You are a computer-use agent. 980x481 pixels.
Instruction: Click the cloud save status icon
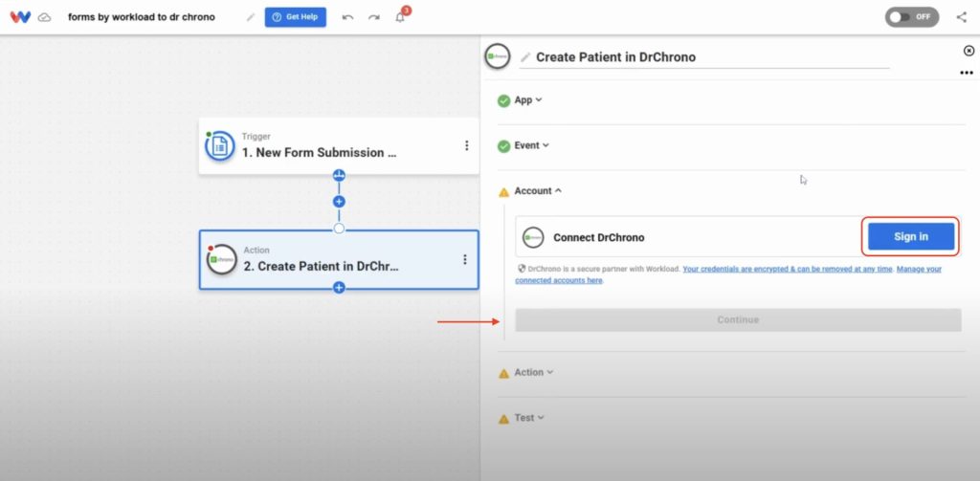44,17
